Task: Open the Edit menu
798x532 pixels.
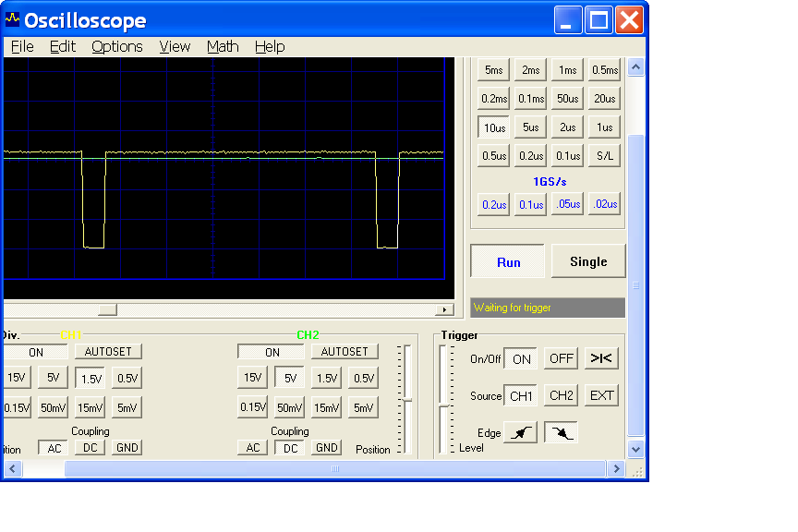Action: click(x=63, y=47)
